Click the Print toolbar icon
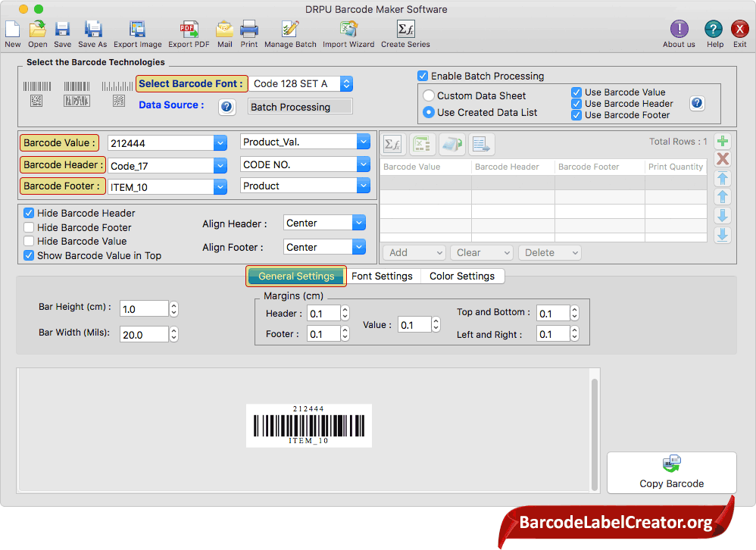756x550 pixels. (249, 30)
